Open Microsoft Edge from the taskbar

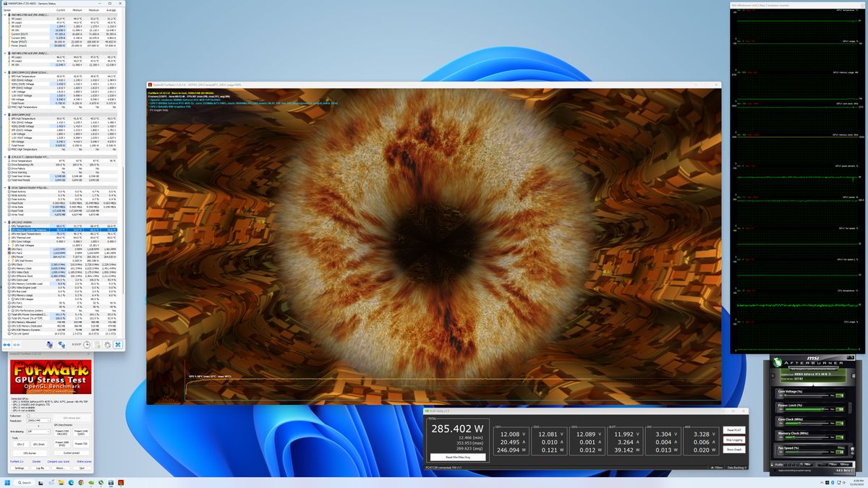71,481
